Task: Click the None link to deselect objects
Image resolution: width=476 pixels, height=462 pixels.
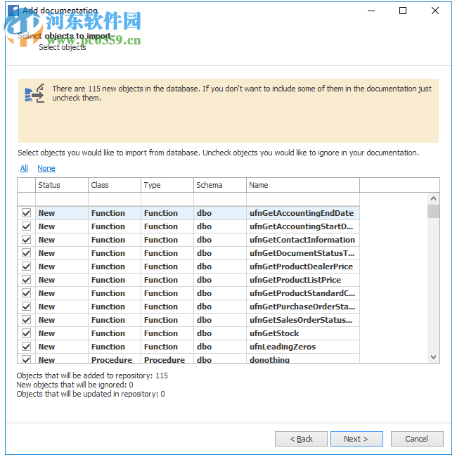Action: [x=46, y=168]
